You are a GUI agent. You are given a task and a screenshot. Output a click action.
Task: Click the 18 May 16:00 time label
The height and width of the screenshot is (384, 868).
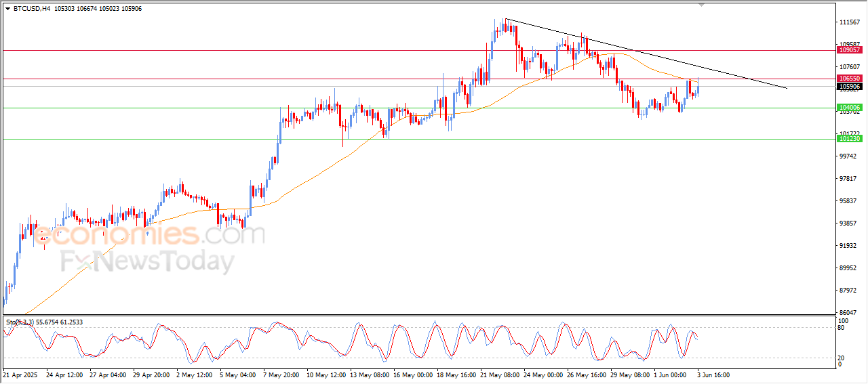tap(458, 374)
